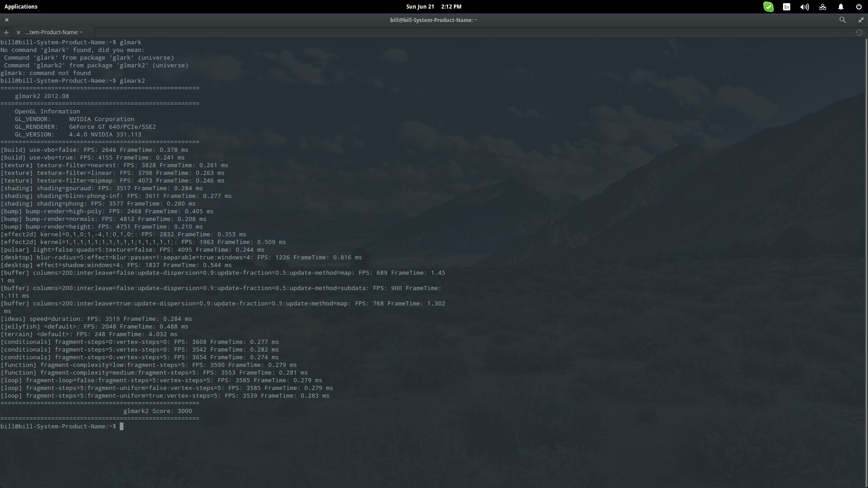Click the [ideas] speed=duration result line
The width and height of the screenshot is (868, 488).
[x=96, y=319]
